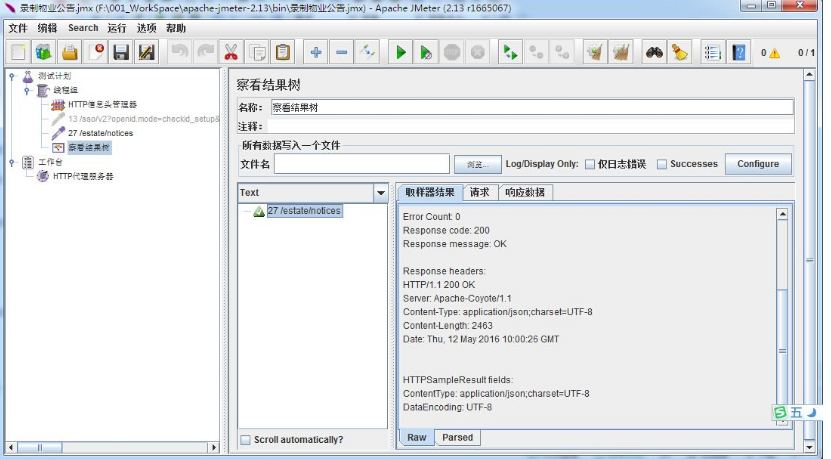The width and height of the screenshot is (831, 459).
Task: Enable the 仅日志错误 checkbox
Action: pyautogui.click(x=590, y=164)
